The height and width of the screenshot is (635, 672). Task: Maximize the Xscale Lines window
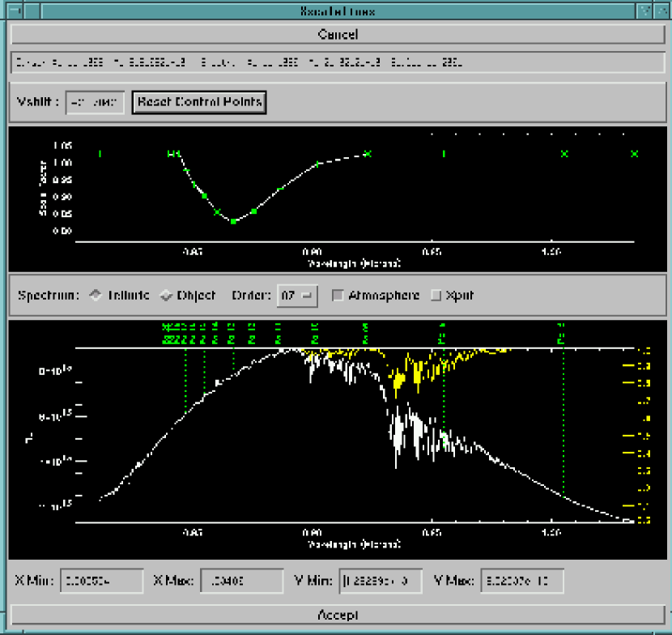point(661,11)
